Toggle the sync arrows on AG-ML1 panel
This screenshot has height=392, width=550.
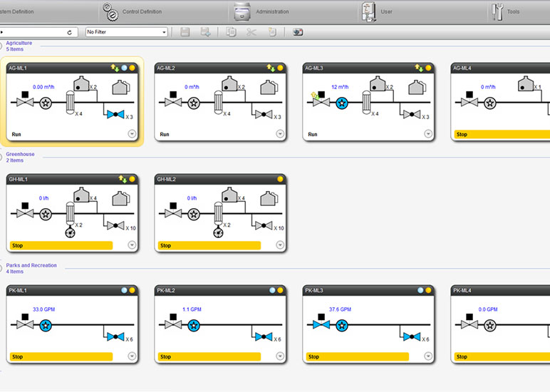(115, 68)
